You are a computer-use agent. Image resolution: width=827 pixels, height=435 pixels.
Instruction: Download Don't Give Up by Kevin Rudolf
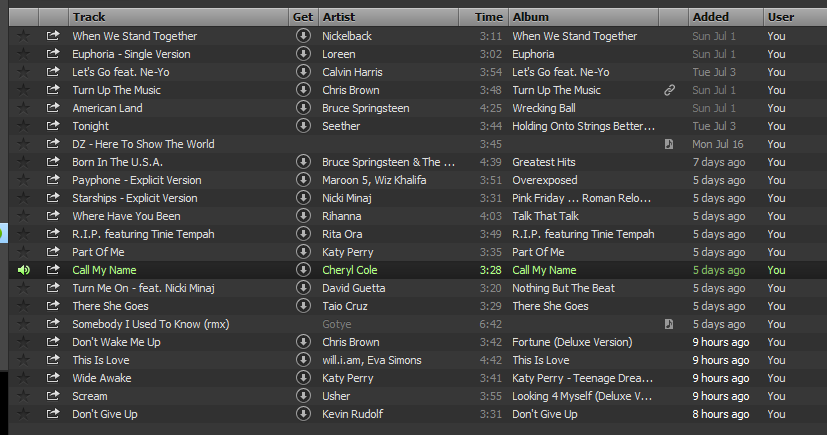303,414
